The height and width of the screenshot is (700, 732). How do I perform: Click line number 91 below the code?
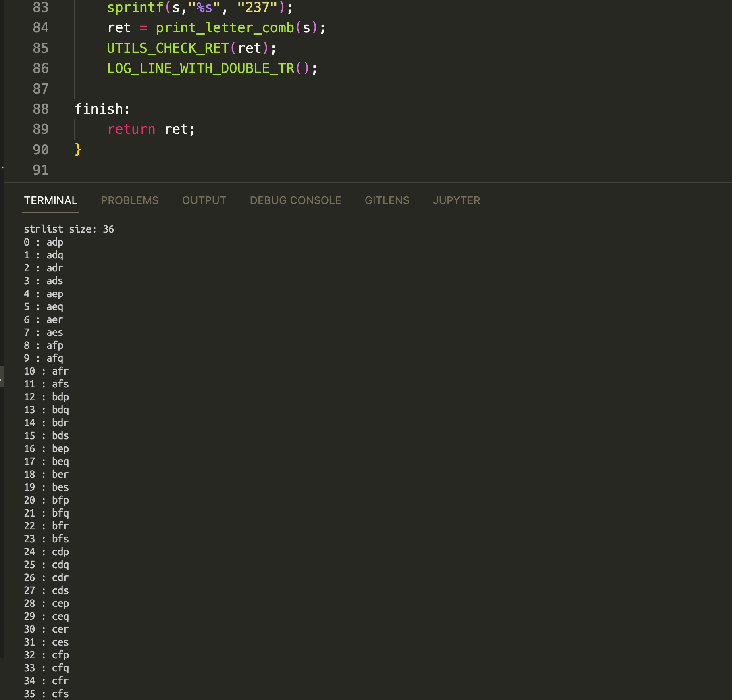click(x=40, y=170)
